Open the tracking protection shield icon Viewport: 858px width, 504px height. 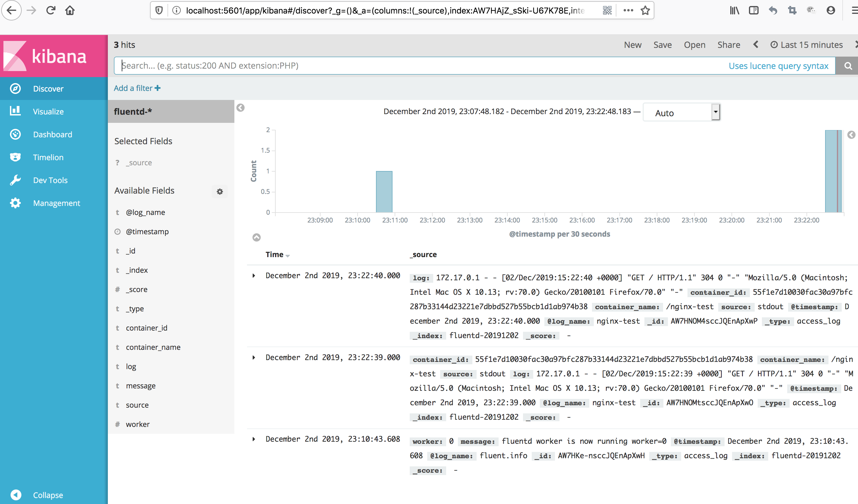click(x=159, y=11)
